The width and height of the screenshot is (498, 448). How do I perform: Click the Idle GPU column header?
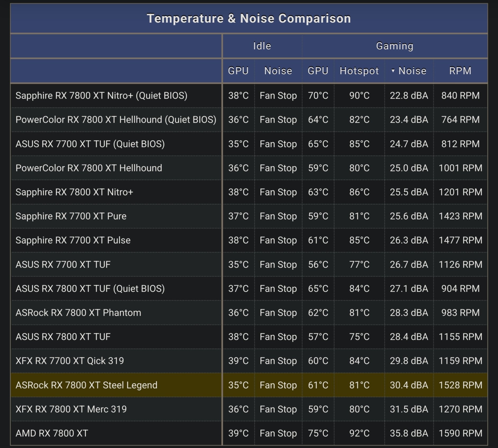[x=238, y=71]
